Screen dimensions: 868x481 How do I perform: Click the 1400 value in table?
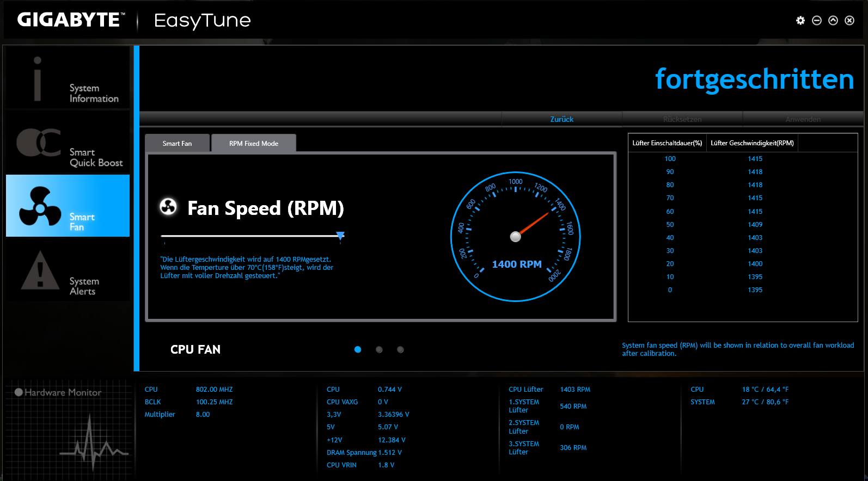[x=755, y=264]
